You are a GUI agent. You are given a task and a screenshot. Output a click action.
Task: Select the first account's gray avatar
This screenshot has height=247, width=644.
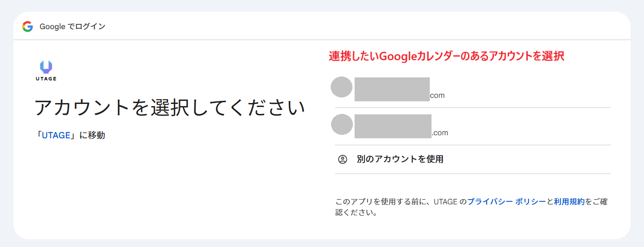[342, 87]
